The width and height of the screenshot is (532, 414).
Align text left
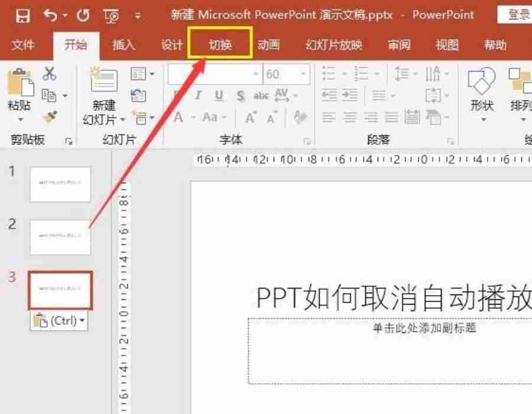point(329,118)
